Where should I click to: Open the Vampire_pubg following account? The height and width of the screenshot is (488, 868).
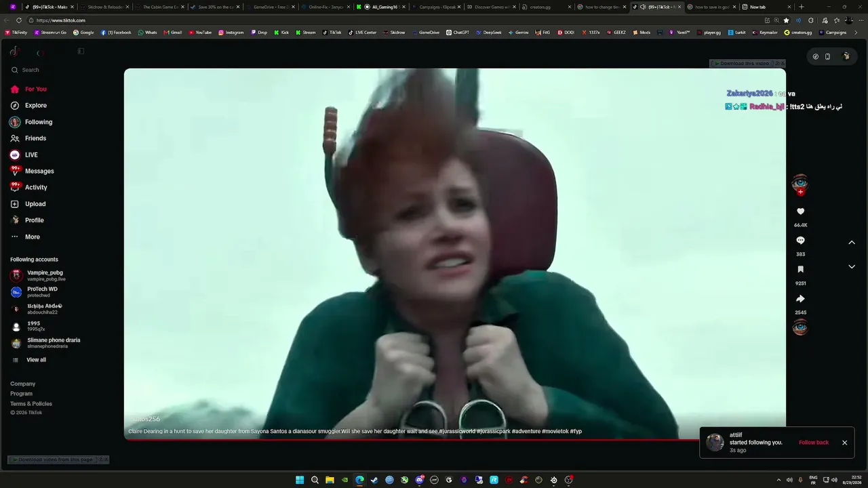click(46, 275)
